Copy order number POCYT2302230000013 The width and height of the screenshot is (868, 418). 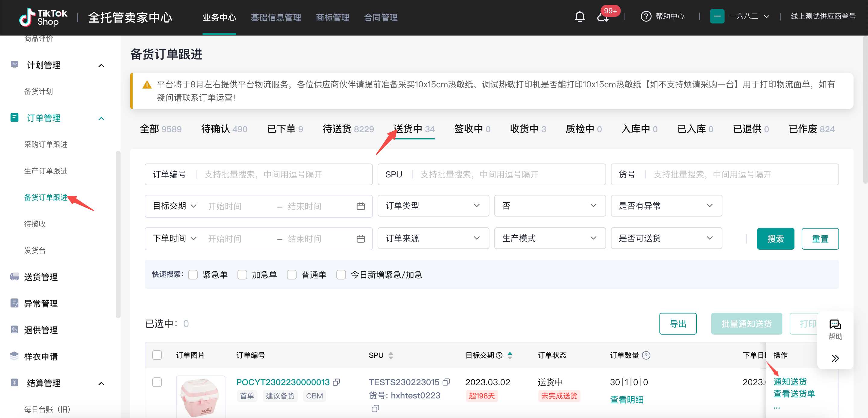(336, 382)
